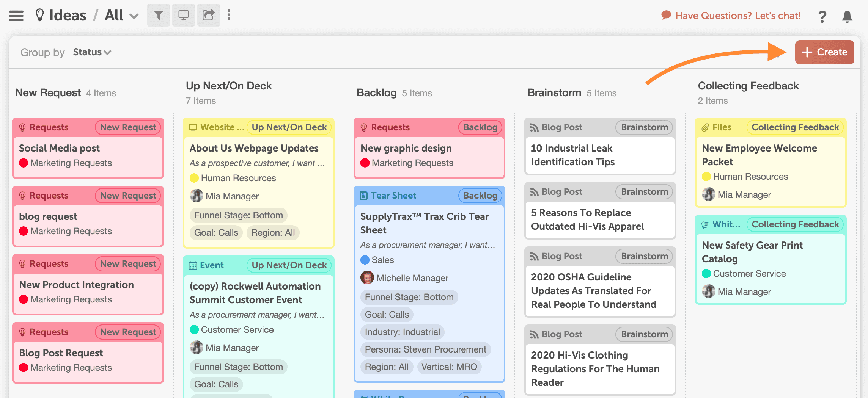Open the presentation monitor view icon

(184, 15)
